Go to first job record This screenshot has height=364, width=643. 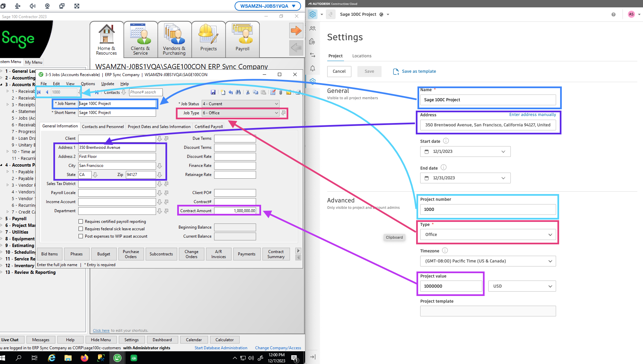coord(39,92)
